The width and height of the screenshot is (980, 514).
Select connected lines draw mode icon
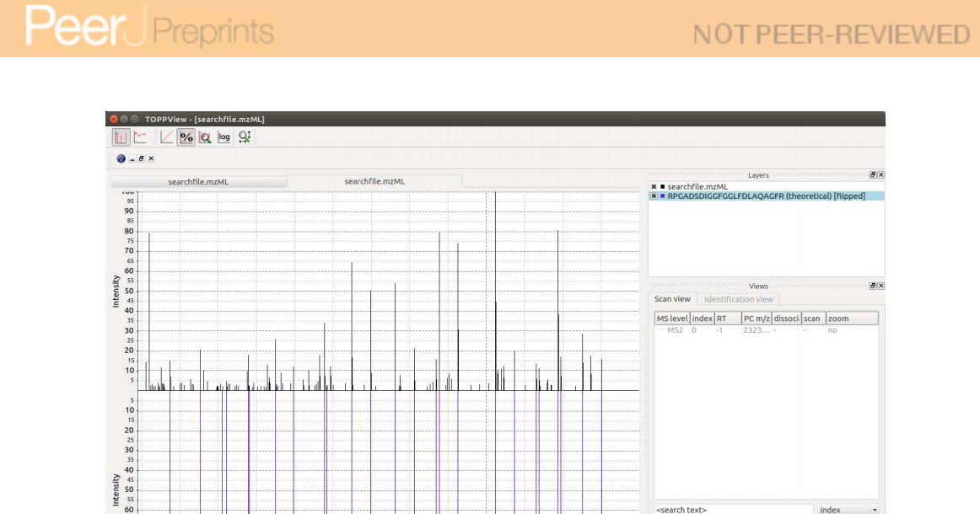pos(140,137)
